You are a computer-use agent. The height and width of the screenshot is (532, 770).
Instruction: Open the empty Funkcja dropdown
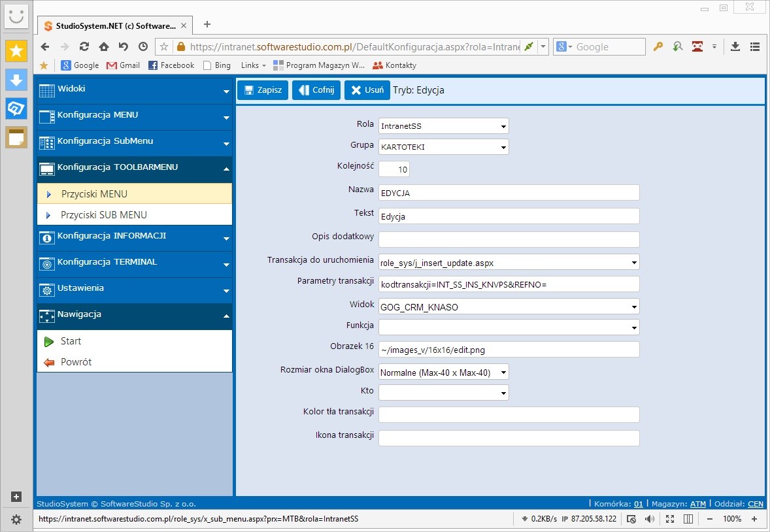click(x=509, y=327)
